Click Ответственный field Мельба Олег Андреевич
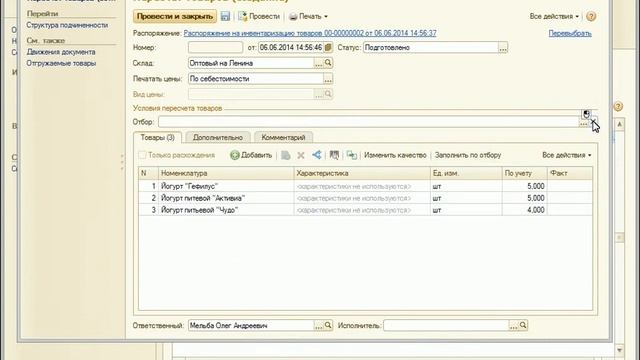The width and height of the screenshot is (640, 360). [251, 326]
